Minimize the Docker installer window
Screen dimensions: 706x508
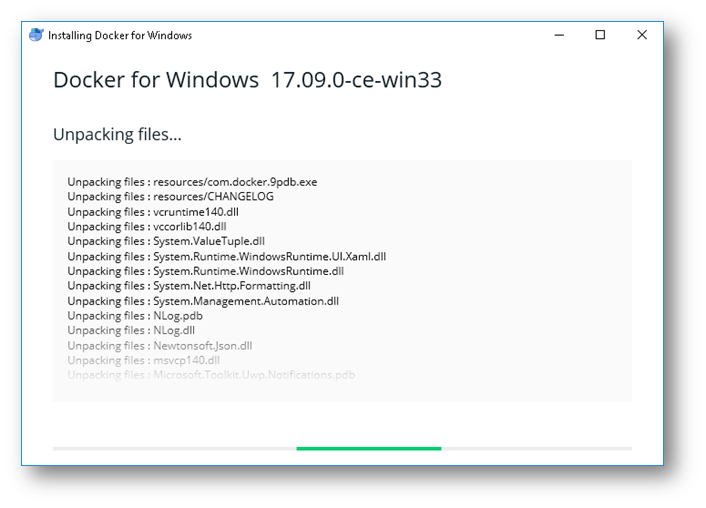click(559, 35)
